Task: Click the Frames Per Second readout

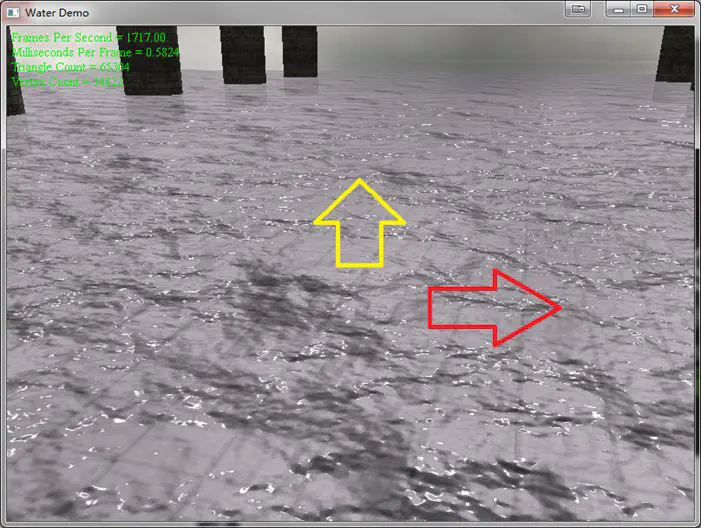Action: tap(88, 37)
